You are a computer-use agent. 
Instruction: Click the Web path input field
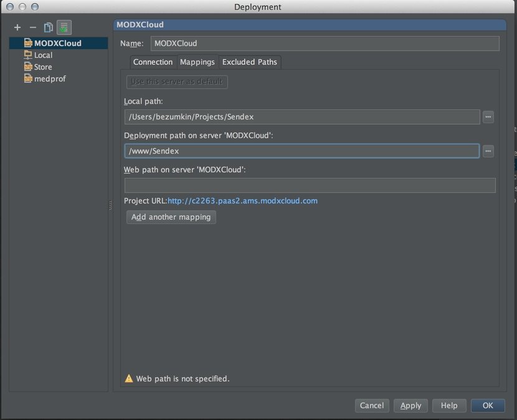[310, 185]
